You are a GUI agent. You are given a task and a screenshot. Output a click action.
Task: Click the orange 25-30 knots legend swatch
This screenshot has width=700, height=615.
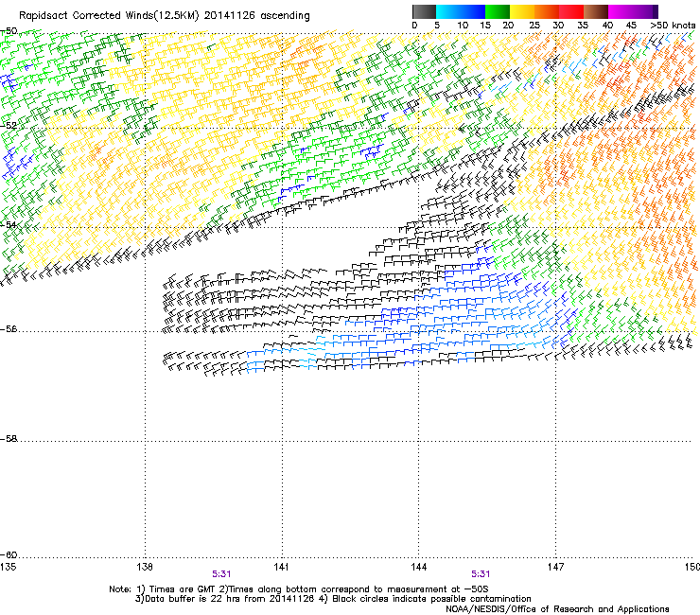point(547,11)
